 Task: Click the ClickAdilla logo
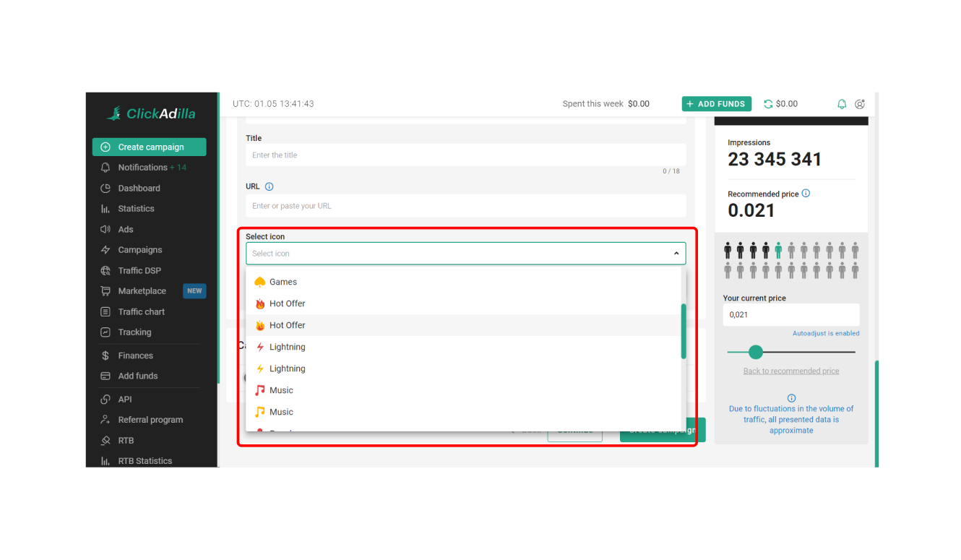tap(151, 113)
